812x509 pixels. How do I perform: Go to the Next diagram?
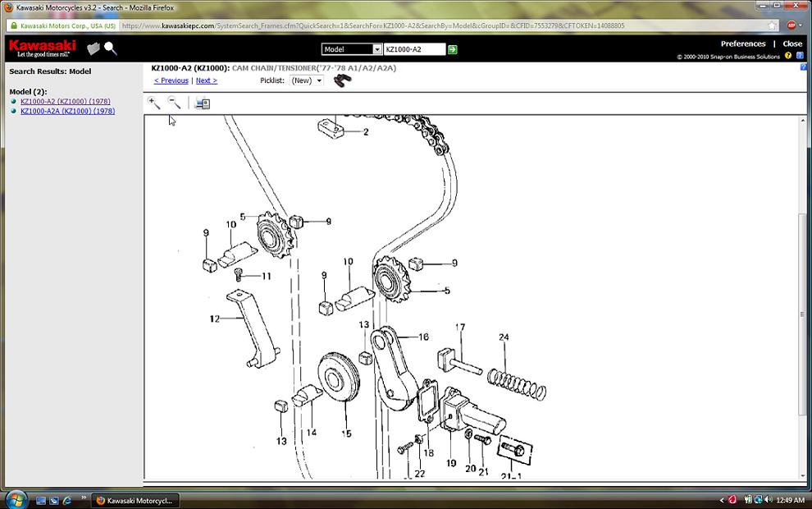207,80
